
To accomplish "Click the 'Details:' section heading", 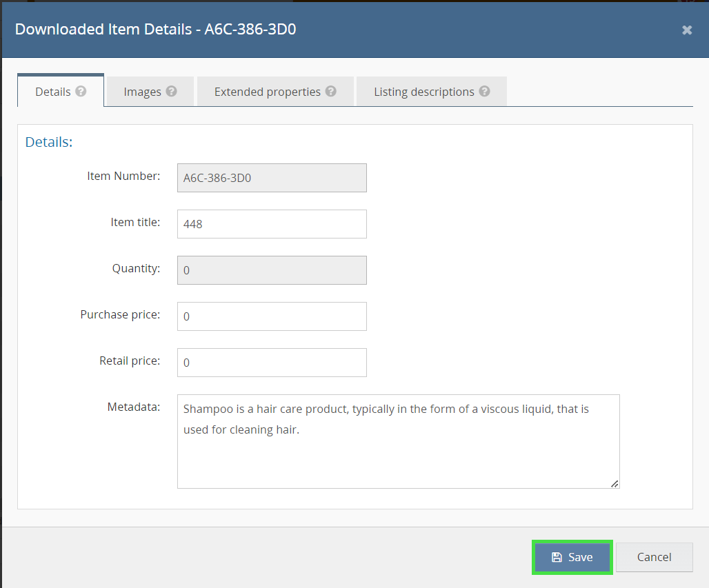I will (49, 142).
